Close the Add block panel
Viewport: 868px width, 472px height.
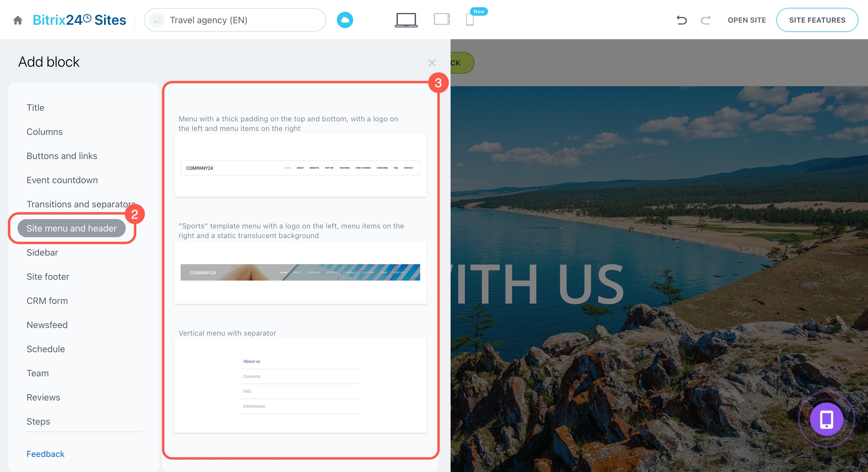coord(432,63)
